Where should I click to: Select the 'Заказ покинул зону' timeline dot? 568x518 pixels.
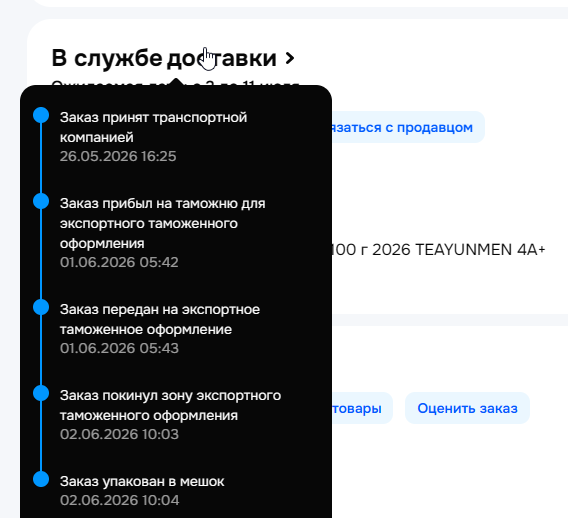pyautogui.click(x=41, y=393)
